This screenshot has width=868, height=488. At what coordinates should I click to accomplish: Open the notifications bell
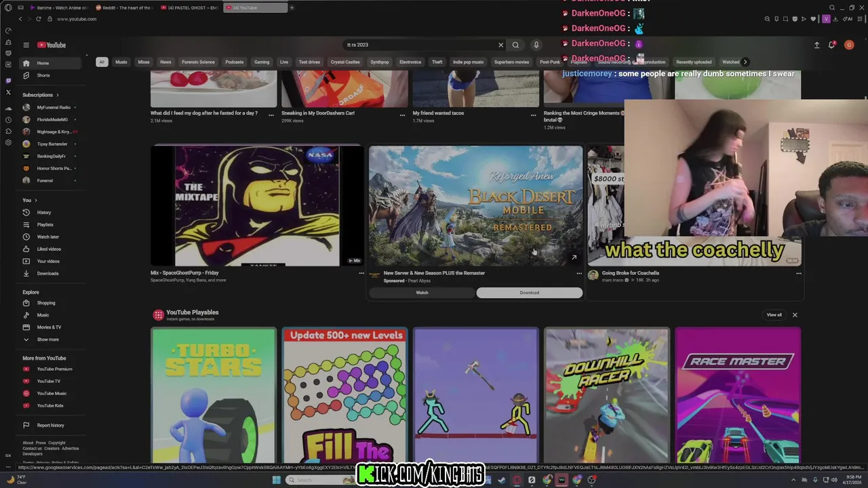[832, 45]
